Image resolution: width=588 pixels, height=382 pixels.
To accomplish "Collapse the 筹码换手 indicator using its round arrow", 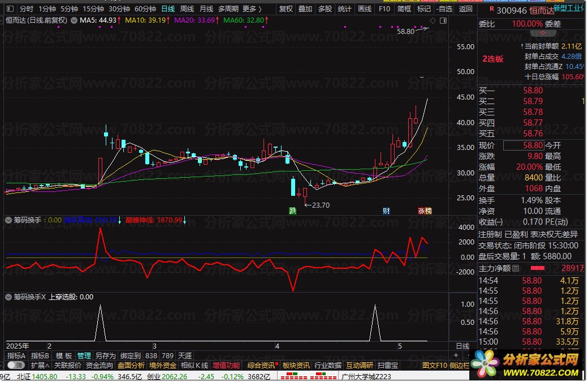I will (x=8, y=220).
